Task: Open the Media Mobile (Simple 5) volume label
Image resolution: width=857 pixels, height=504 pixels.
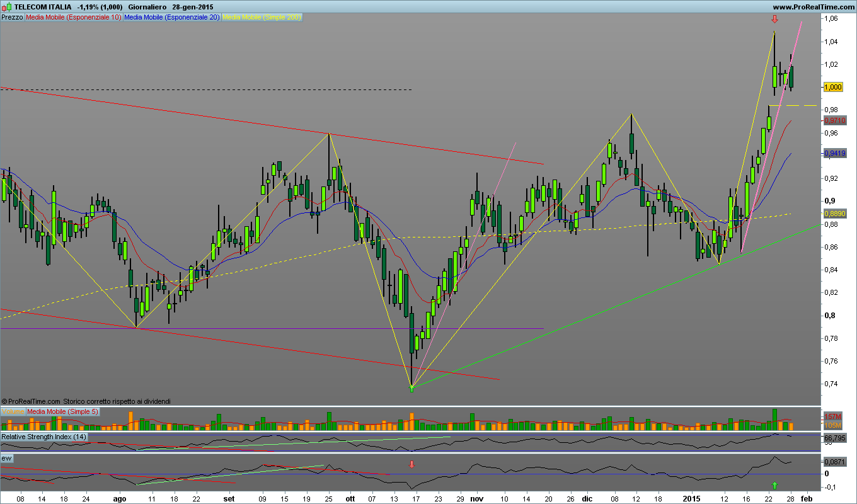Action: click(x=62, y=411)
